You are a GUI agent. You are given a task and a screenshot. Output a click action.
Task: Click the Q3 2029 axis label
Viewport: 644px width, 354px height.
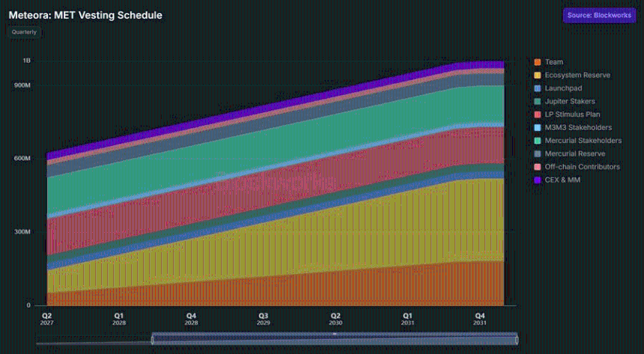264,319
